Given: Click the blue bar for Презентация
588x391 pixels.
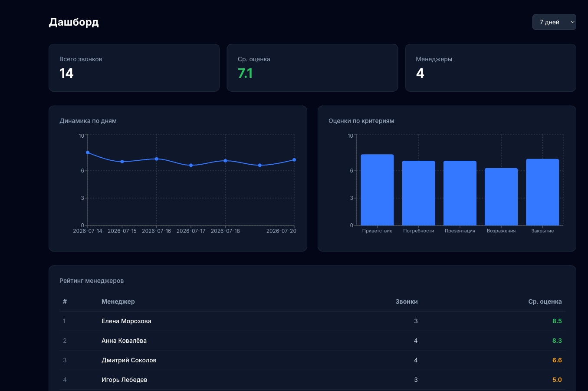Looking at the screenshot, I should 460,193.
